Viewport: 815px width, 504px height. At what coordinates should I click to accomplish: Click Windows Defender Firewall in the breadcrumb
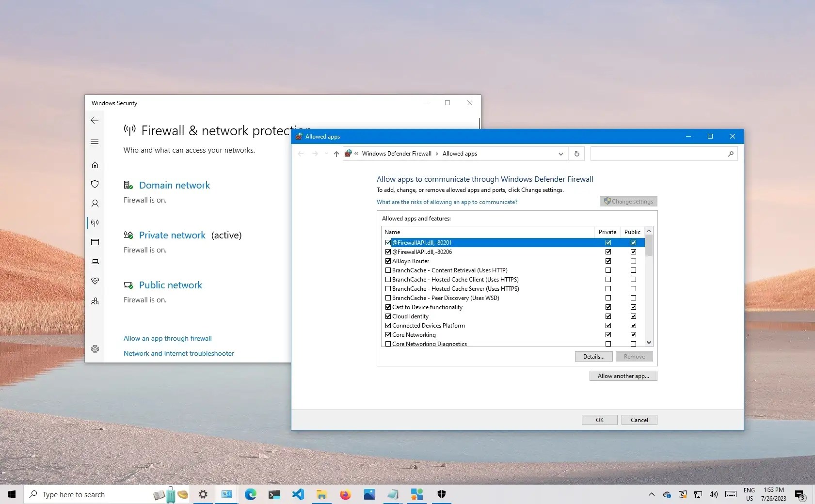397,154
